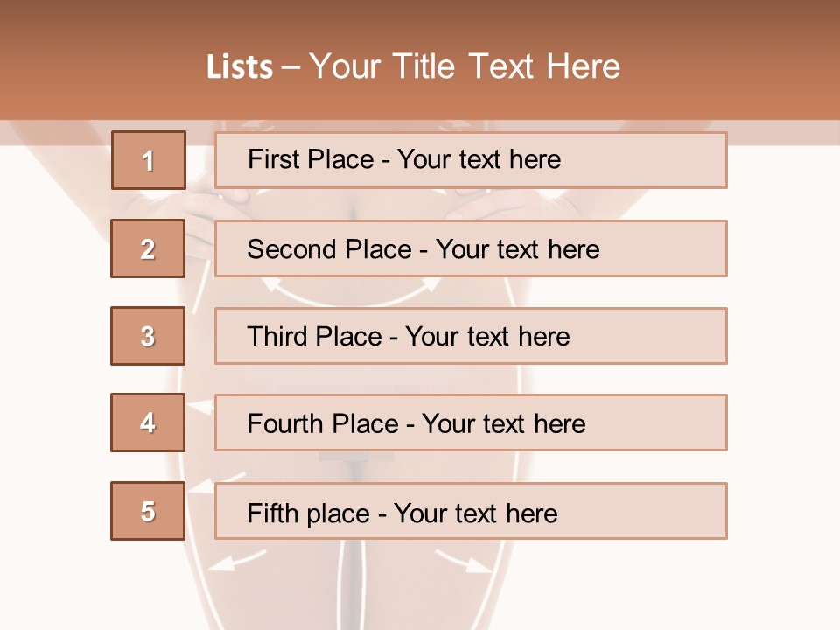The height and width of the screenshot is (630, 840).
Task: Click the Third Place text bar
Action: click(471, 336)
